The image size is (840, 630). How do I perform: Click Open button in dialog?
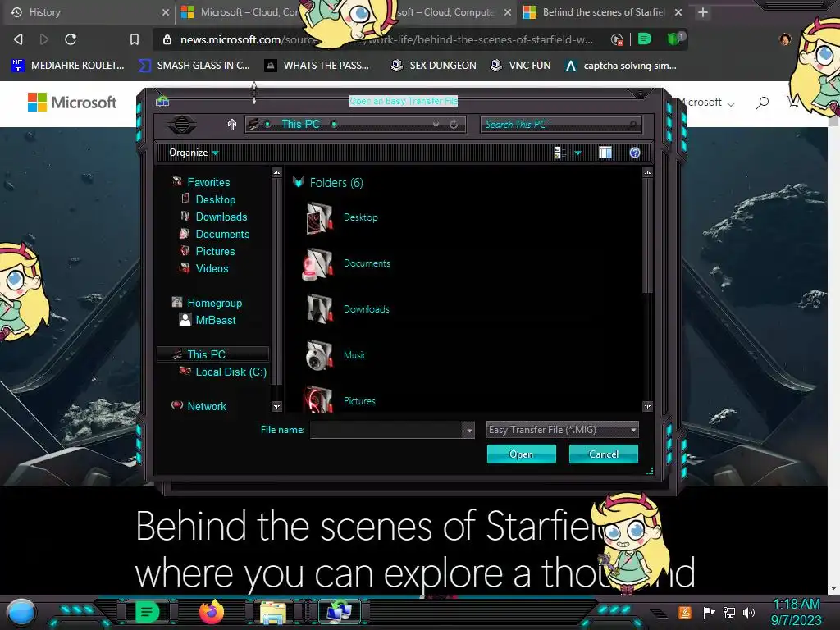[x=521, y=454]
